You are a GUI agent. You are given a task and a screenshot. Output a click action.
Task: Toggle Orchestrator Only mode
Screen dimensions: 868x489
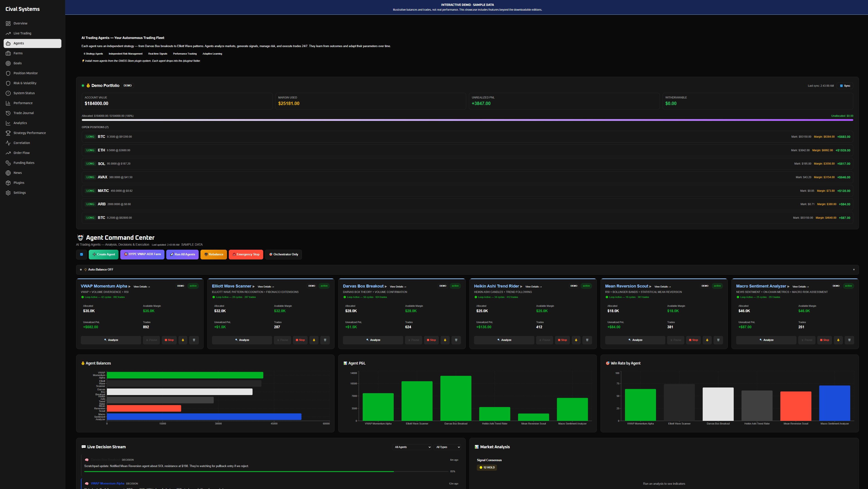click(x=283, y=254)
